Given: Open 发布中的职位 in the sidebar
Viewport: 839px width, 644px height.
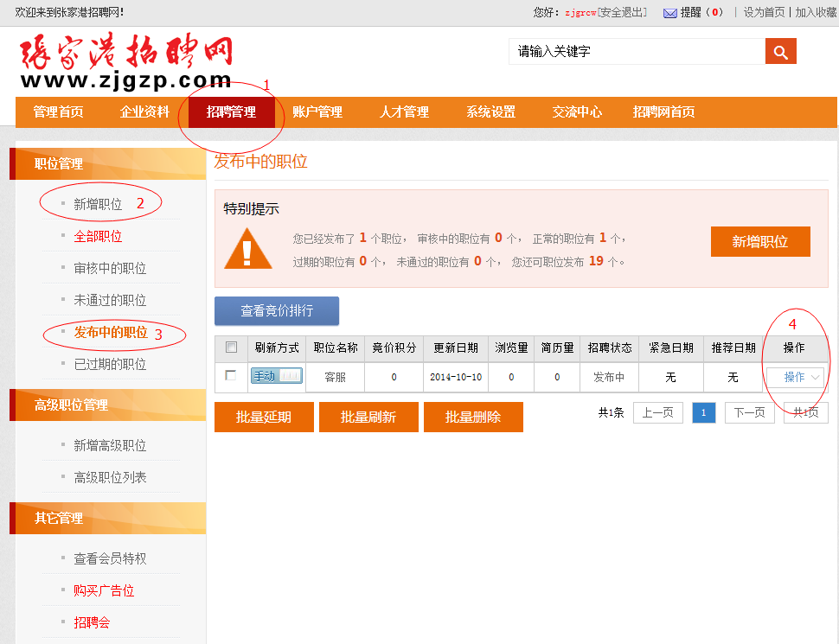Looking at the screenshot, I should click(111, 332).
